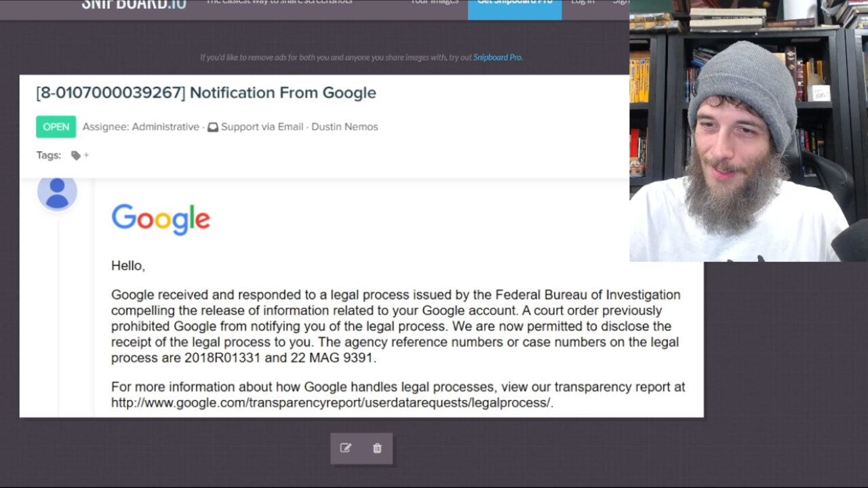Screen dimensions: 868x488
Task: Open the Your Images menu item
Action: [435, 3]
